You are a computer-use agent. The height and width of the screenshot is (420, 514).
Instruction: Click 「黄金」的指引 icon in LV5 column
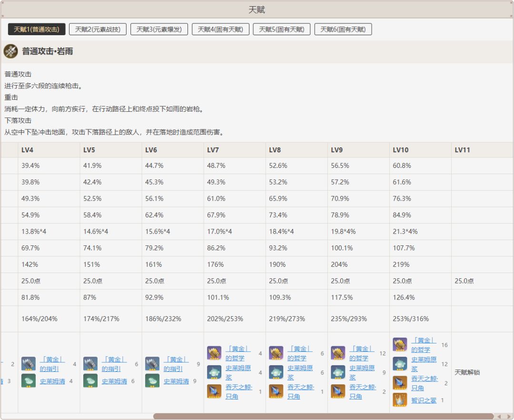(x=90, y=364)
